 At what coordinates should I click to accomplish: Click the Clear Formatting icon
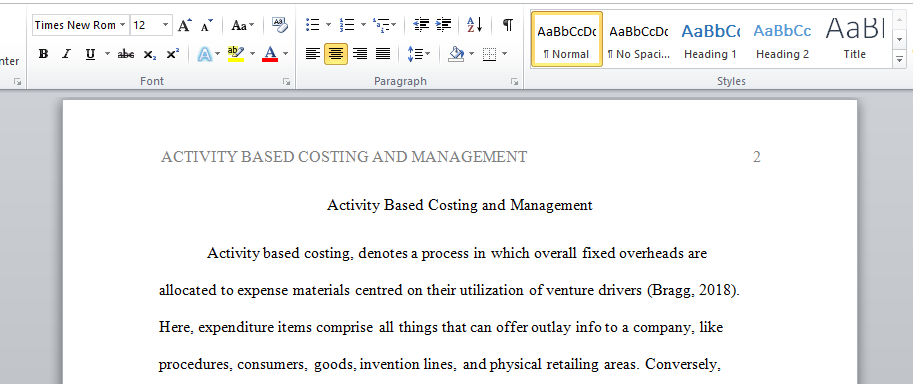279,25
